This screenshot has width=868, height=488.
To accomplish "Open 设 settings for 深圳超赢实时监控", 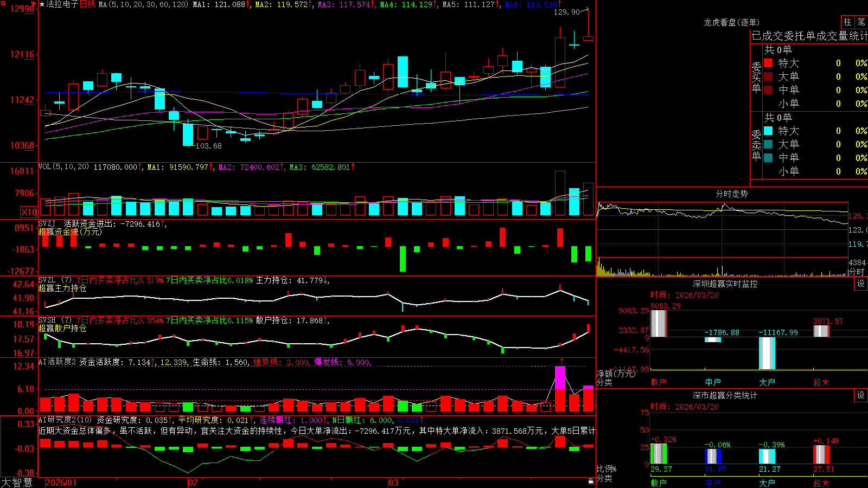I will pyautogui.click(x=861, y=284).
